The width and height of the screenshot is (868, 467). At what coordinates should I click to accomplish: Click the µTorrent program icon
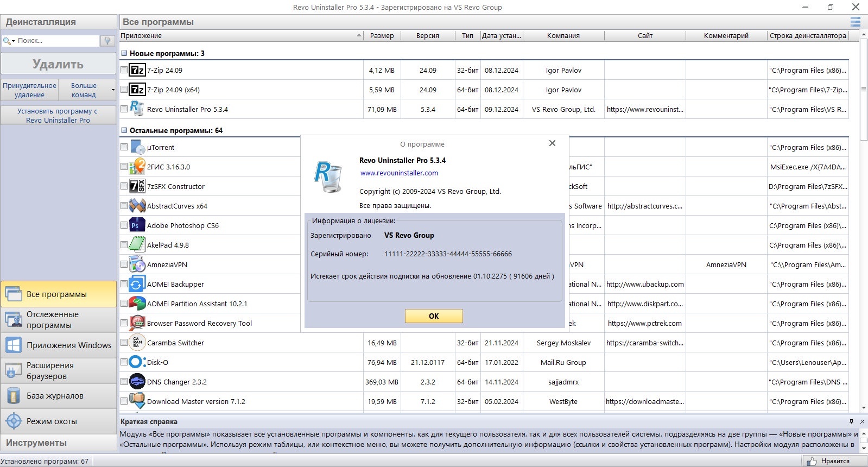pos(137,147)
